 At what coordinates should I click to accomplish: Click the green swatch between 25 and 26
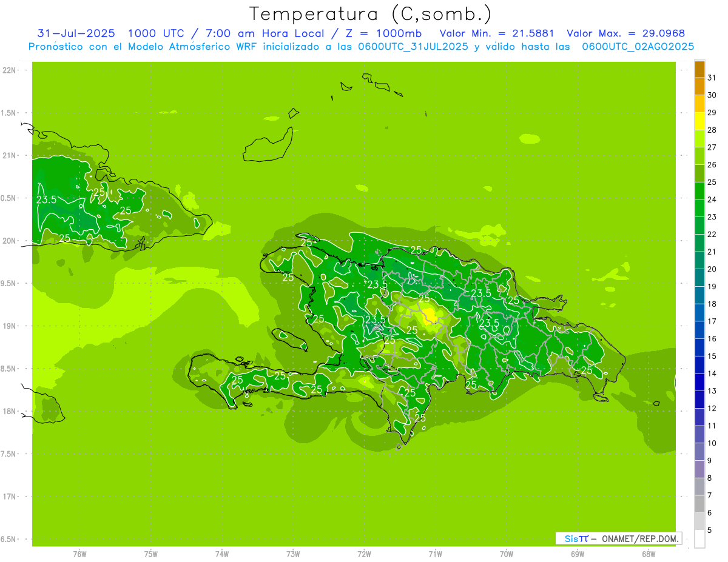[699, 173]
